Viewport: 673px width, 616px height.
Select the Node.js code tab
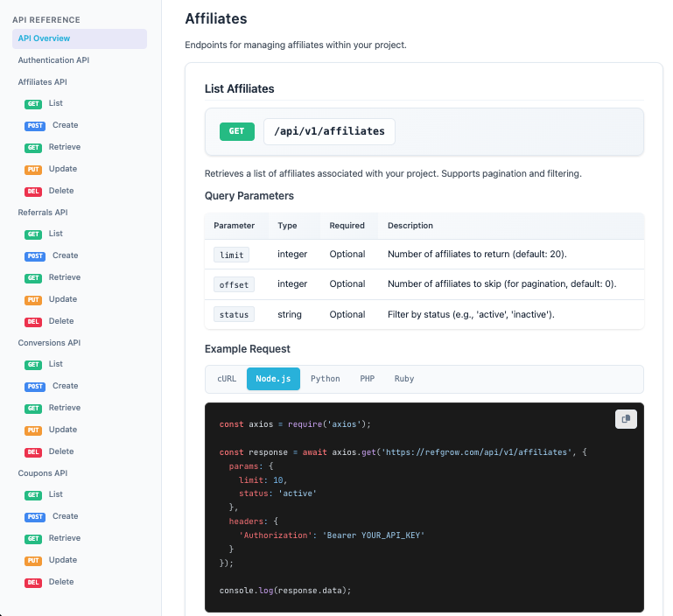coord(273,379)
